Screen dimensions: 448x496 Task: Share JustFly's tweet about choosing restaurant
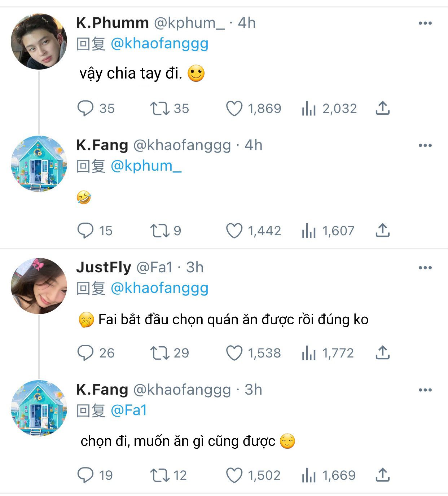coord(382,352)
